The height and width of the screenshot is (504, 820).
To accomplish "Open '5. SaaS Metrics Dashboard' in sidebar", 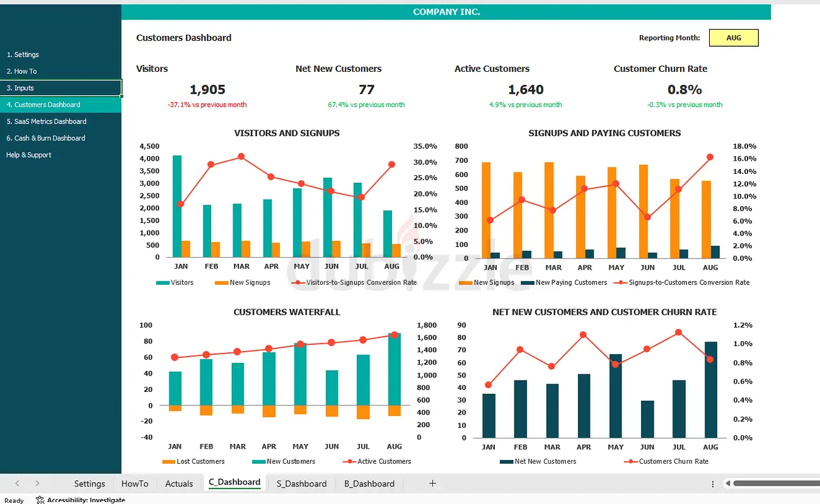I will (47, 122).
